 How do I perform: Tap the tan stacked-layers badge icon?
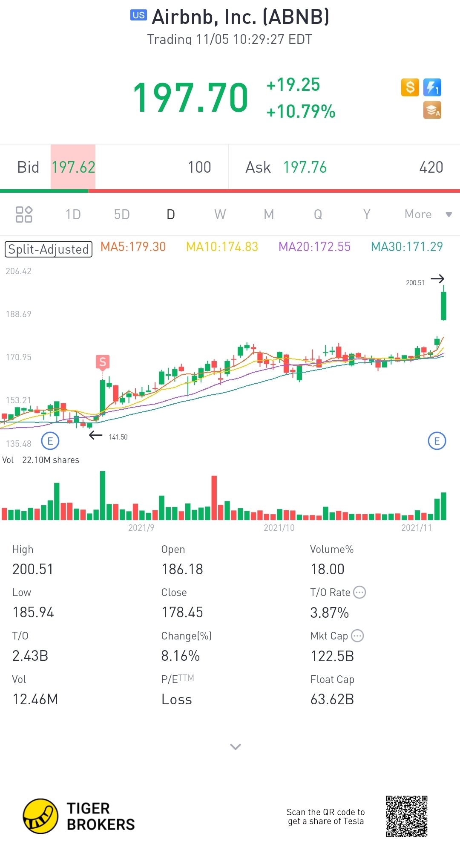[432, 110]
